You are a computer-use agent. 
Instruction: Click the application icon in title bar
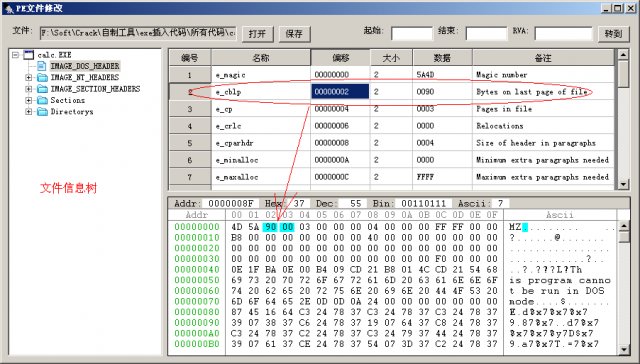point(9,8)
